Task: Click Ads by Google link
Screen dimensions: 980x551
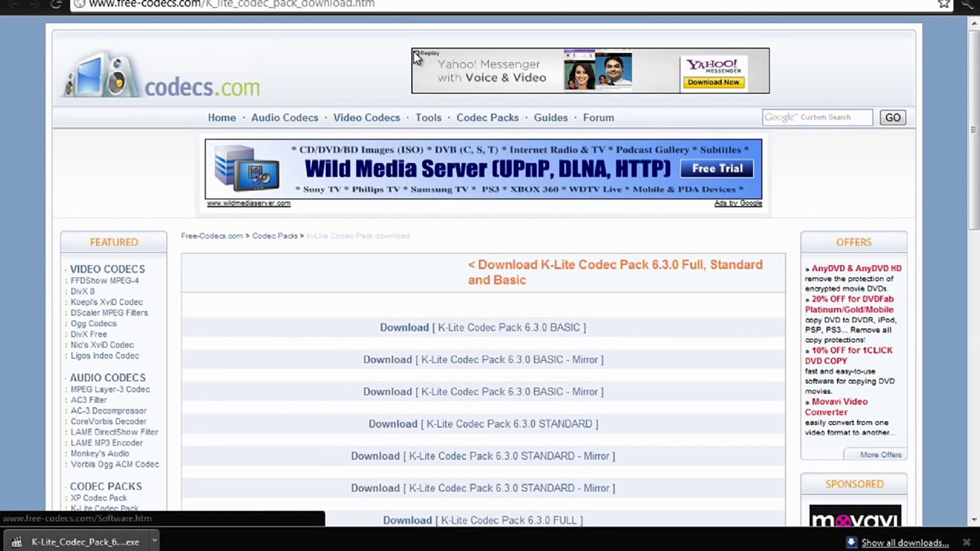Action: pos(738,203)
